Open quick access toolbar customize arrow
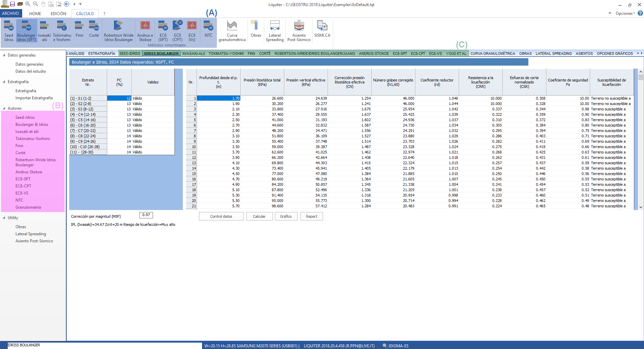Viewport: 644px width, 349px height. (80, 4)
